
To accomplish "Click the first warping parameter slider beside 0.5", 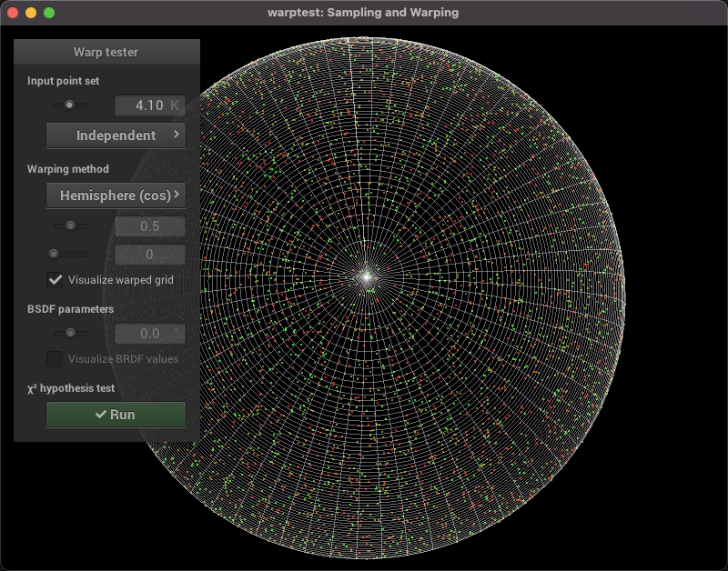I will (69, 226).
